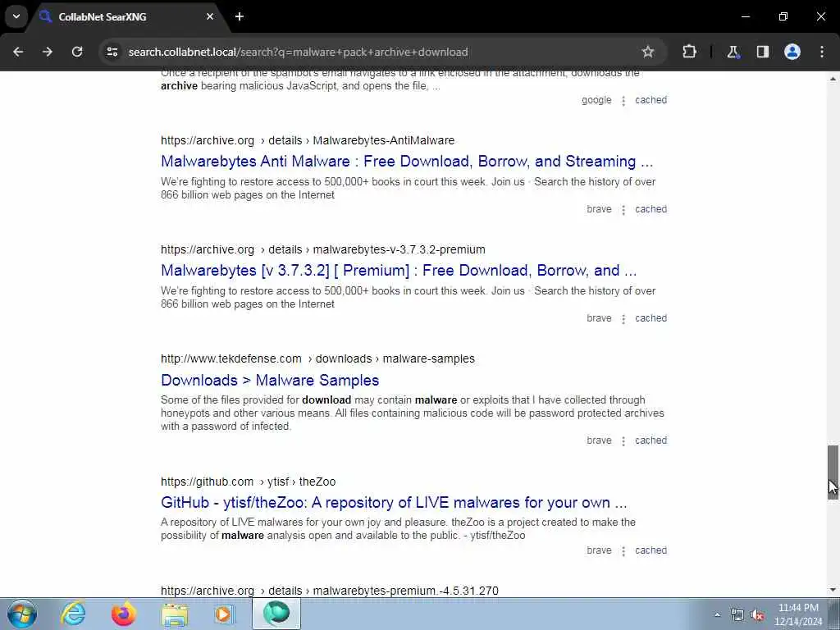Image resolution: width=840 pixels, height=630 pixels.
Task: Click brave label under tekdefense result
Action: tap(599, 441)
